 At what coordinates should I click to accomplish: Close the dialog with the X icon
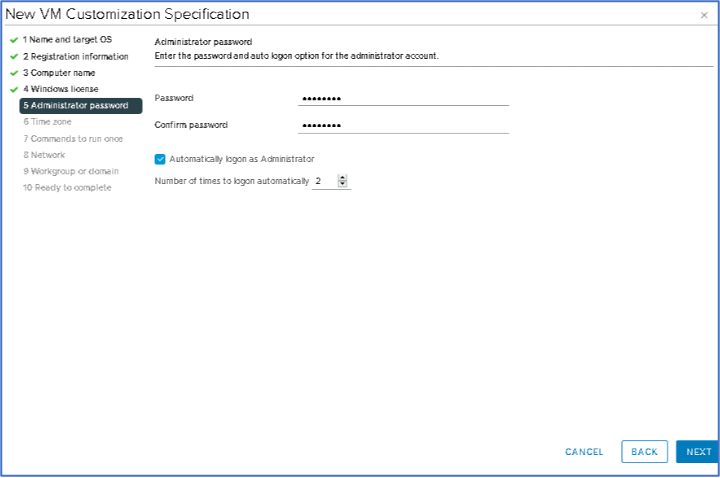[704, 15]
